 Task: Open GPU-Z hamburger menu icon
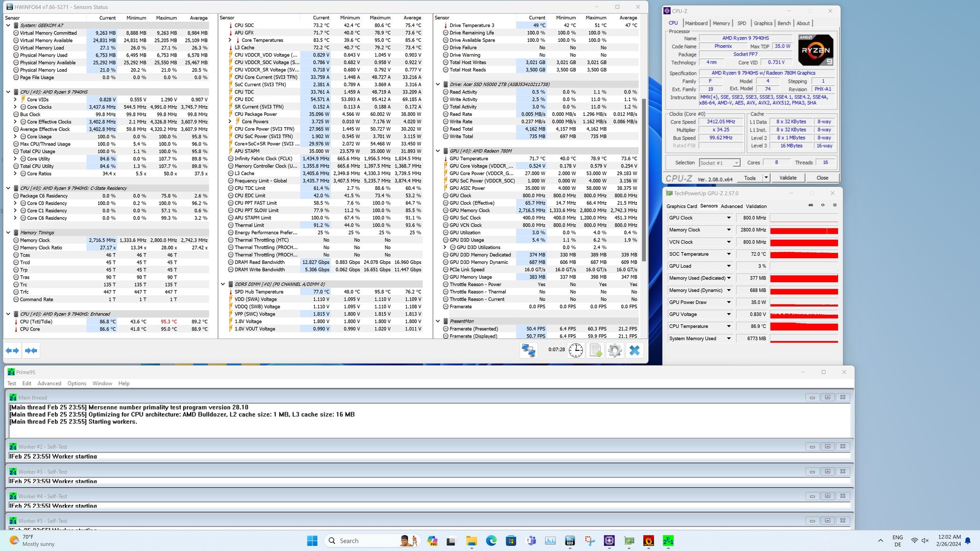point(835,205)
